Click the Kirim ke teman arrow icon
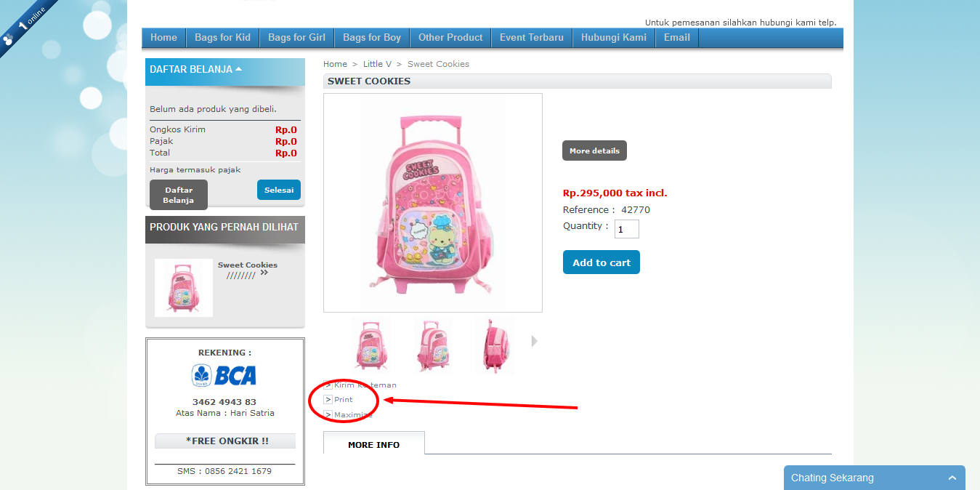The height and width of the screenshot is (490, 980). (x=328, y=385)
